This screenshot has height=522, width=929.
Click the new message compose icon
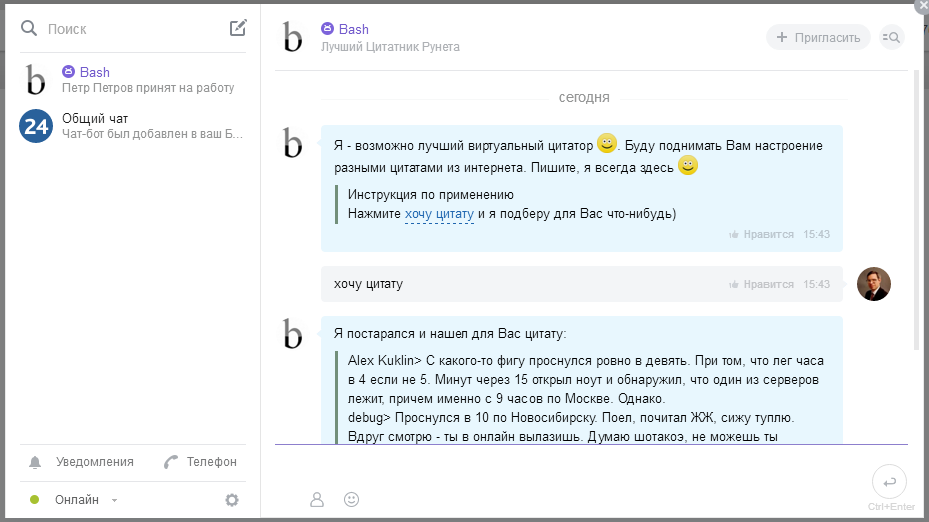pyautogui.click(x=238, y=28)
